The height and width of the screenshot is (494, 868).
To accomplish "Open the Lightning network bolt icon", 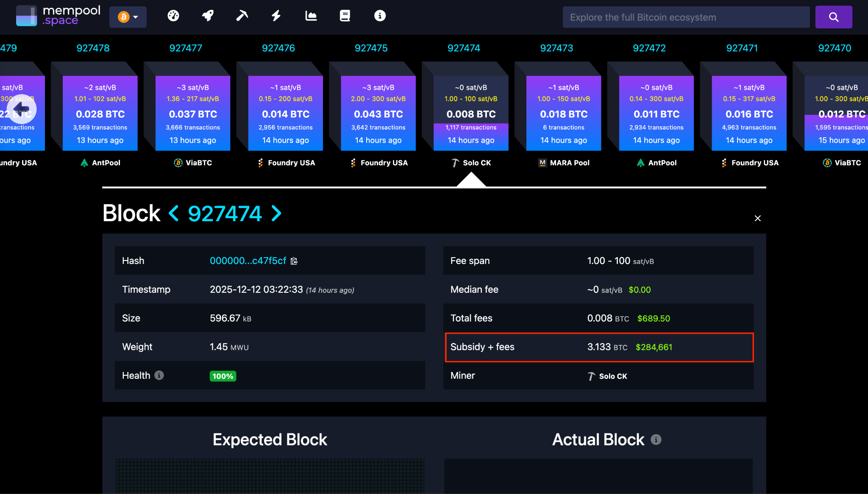I will pyautogui.click(x=276, y=16).
